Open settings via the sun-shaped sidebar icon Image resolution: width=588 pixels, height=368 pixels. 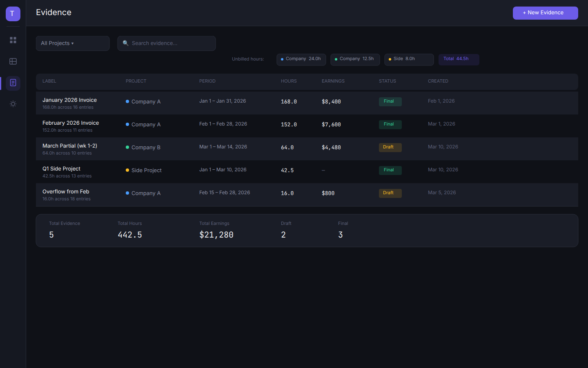coord(13,104)
